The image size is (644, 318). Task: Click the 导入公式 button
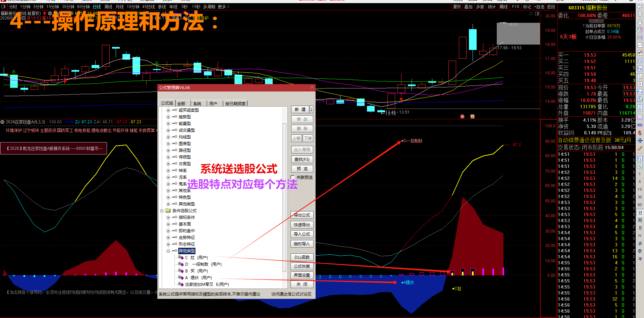[x=302, y=234]
